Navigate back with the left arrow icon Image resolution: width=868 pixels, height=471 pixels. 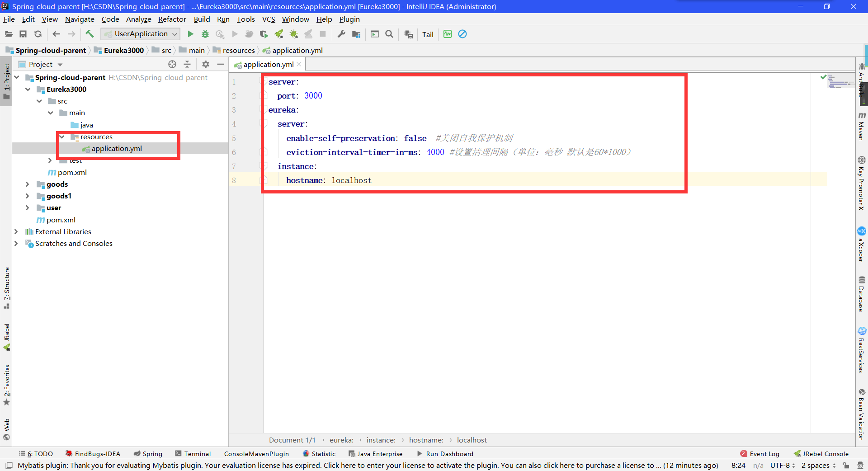[x=56, y=34]
